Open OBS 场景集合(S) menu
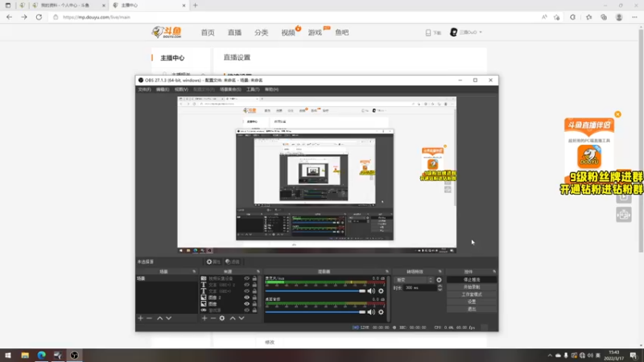This screenshot has width=644, height=362. [230, 89]
